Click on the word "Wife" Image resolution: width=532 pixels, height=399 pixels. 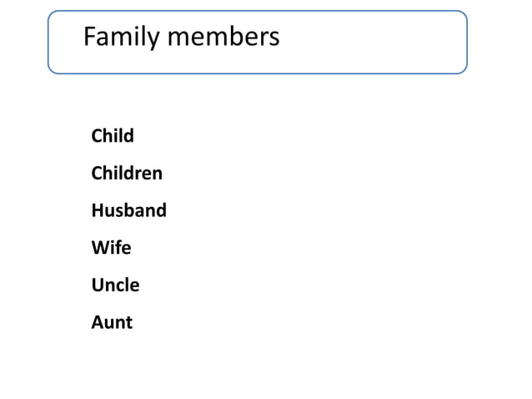pos(111,248)
